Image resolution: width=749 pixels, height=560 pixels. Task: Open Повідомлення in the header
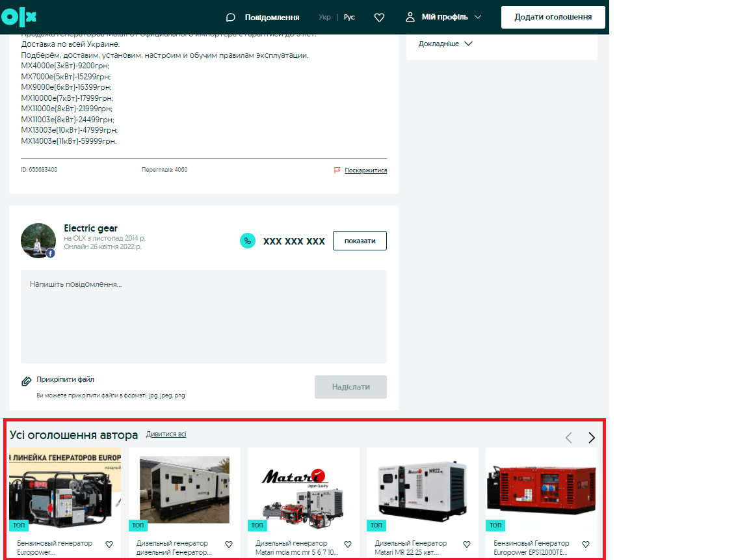tap(263, 17)
